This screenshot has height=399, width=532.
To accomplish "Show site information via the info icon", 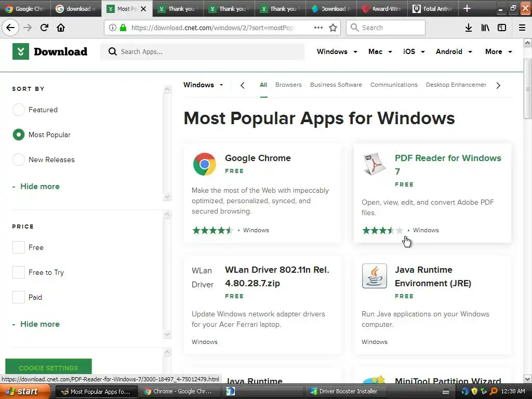I will 113,28.
